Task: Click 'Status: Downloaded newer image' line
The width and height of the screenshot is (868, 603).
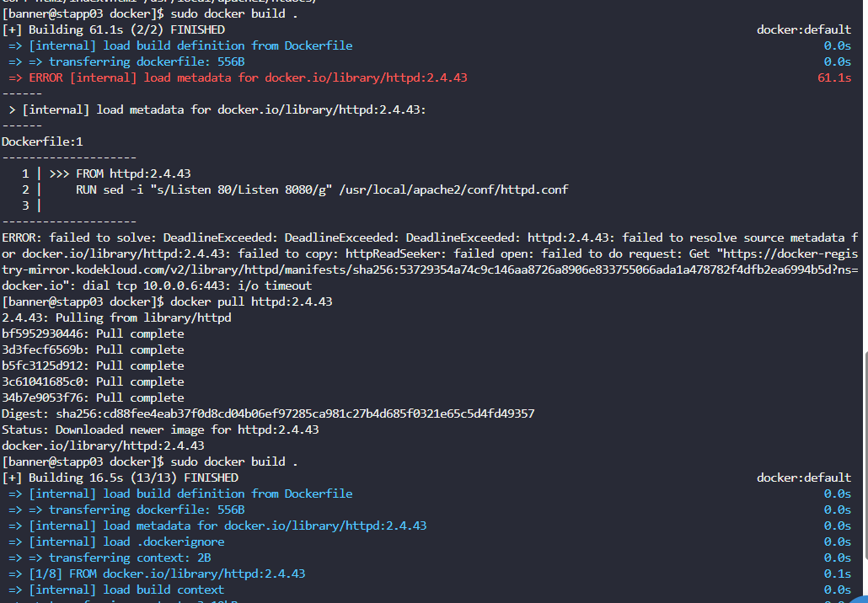Action: [160, 430]
